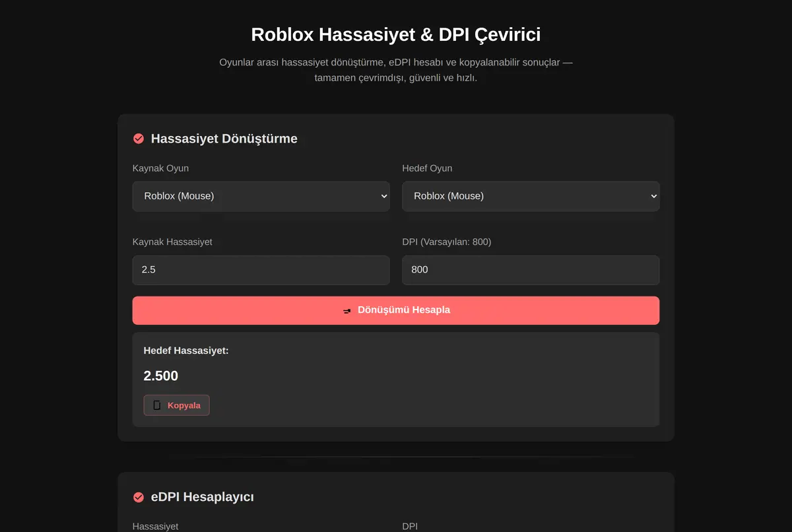Viewport: 792px width, 532px height.
Task: Open the Hedef Oyun dropdown
Action: pos(531,196)
